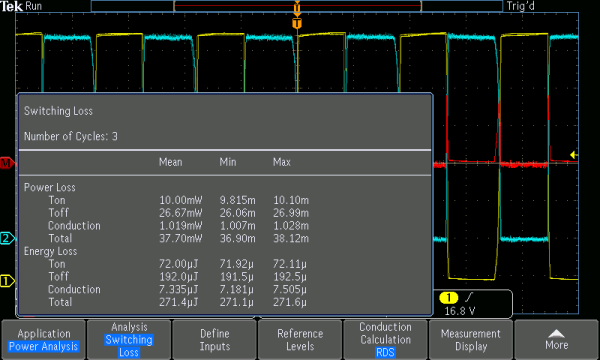
Task: Click the Run acquisition status indicator
Action: (34, 6)
